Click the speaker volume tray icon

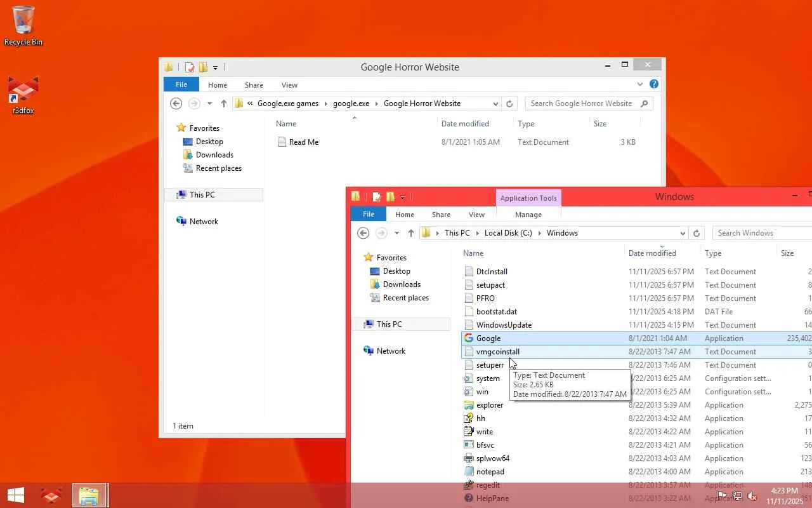pyautogui.click(x=752, y=496)
